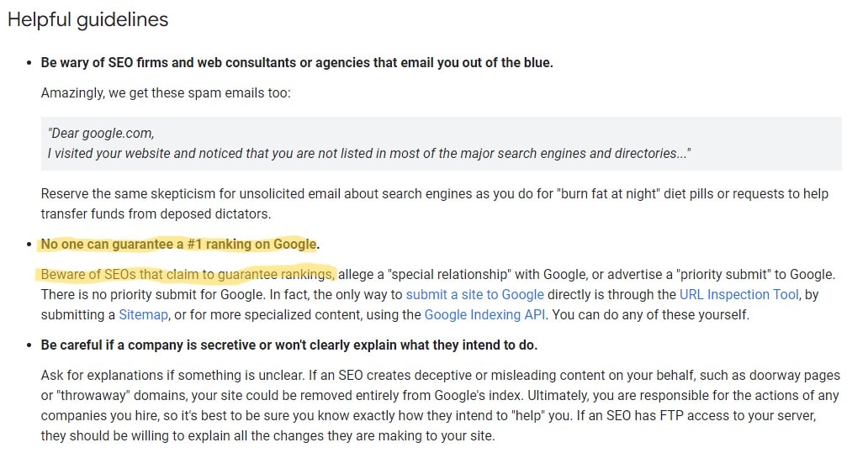868x453 pixels.
Task: Open the URL Inspection Tool link
Action: (739, 295)
